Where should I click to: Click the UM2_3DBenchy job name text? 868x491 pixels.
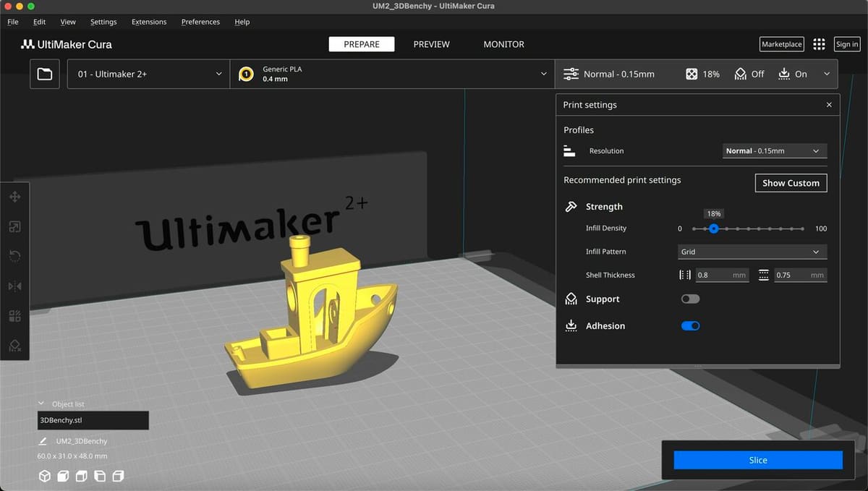(x=82, y=441)
